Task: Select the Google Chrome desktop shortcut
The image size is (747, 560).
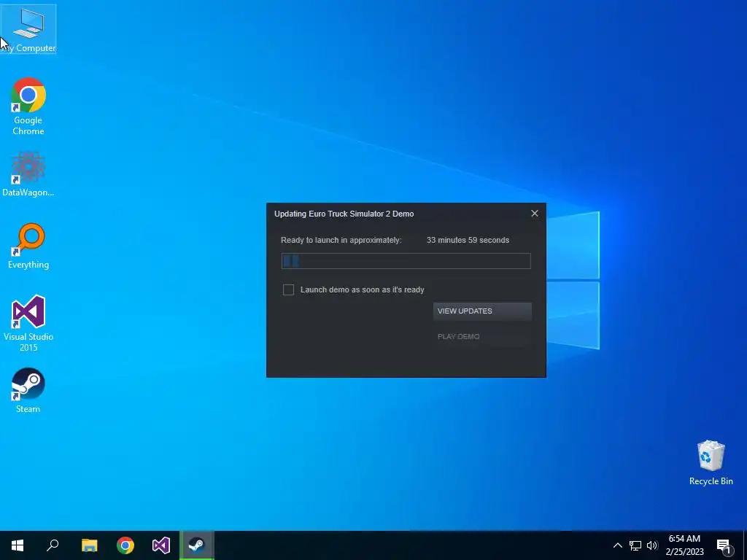Action: click(x=28, y=106)
